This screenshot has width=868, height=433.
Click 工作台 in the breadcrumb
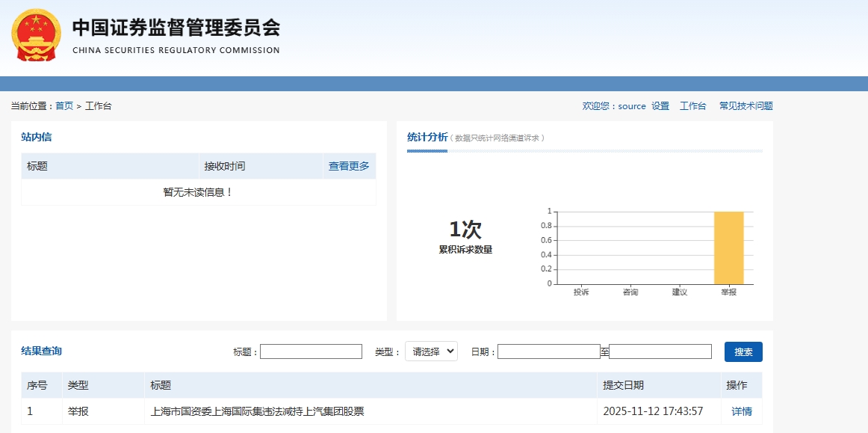99,106
